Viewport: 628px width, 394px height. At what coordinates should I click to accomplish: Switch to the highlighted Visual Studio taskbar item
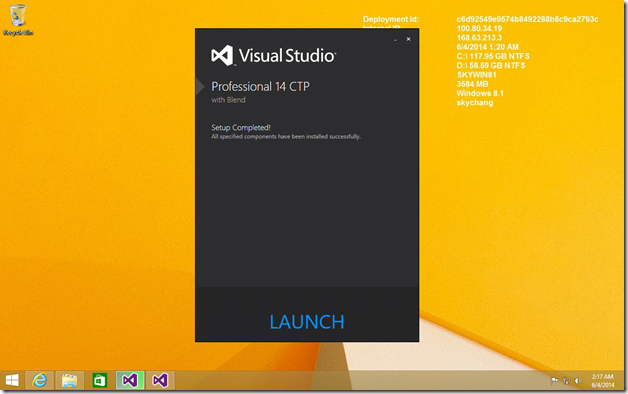tap(130, 380)
